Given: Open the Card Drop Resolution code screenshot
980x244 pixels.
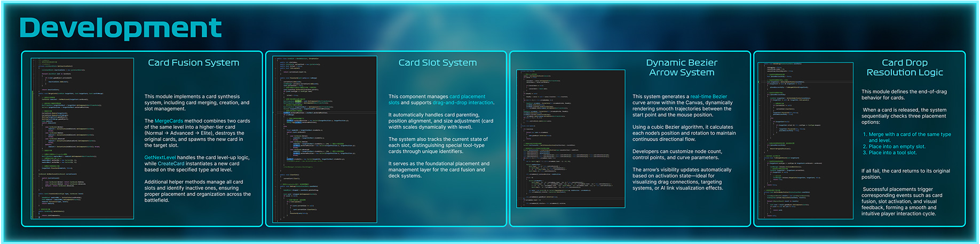Looking at the screenshot, I should click(x=805, y=140).
